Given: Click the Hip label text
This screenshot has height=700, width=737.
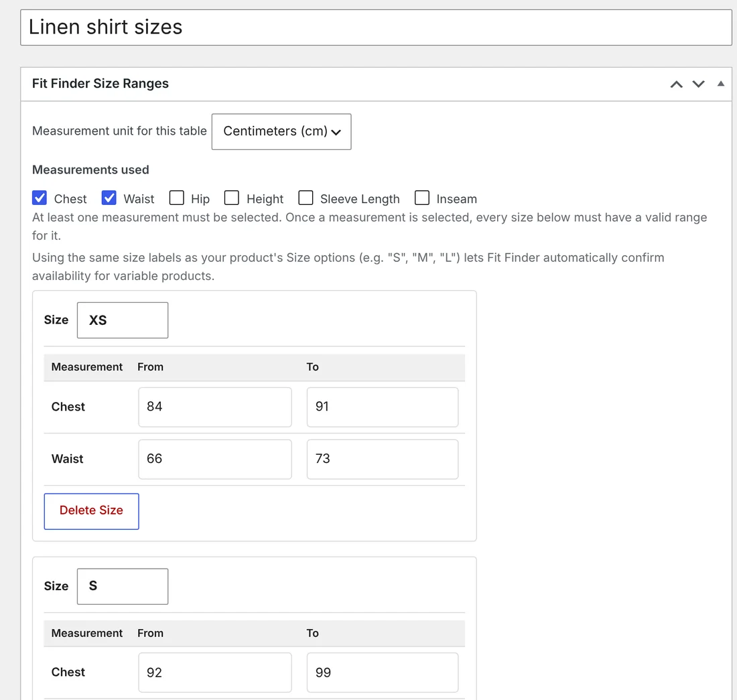Looking at the screenshot, I should (x=200, y=199).
